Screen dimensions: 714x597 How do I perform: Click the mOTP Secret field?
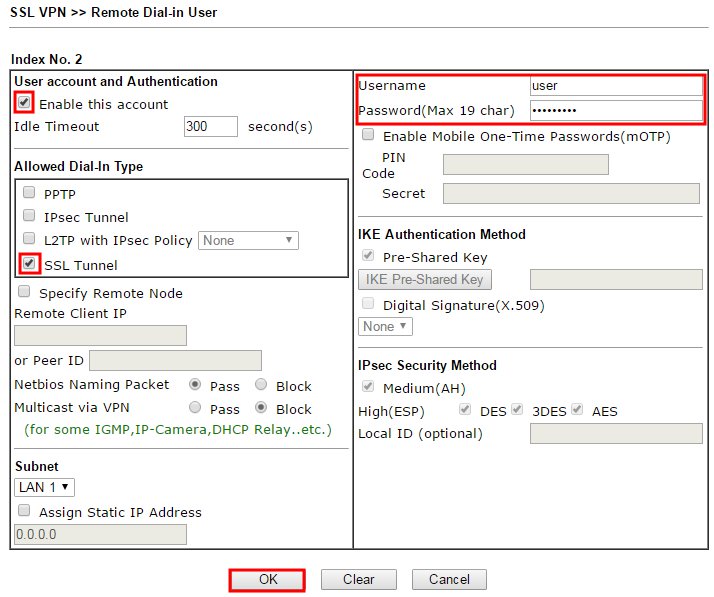(571, 194)
